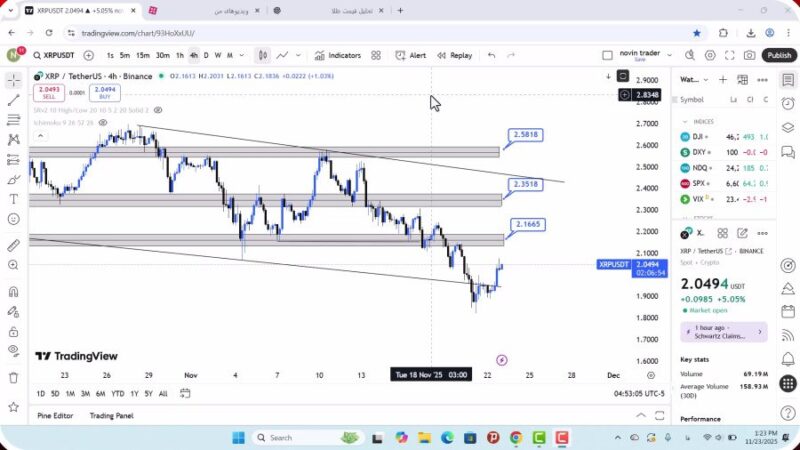Open the Trading Panel tab

coord(111,415)
